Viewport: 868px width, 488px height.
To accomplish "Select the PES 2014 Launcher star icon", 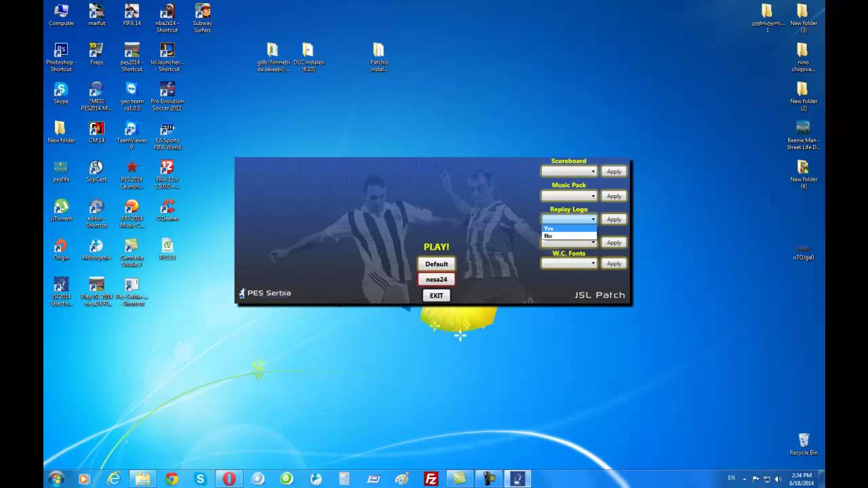I will [132, 175].
